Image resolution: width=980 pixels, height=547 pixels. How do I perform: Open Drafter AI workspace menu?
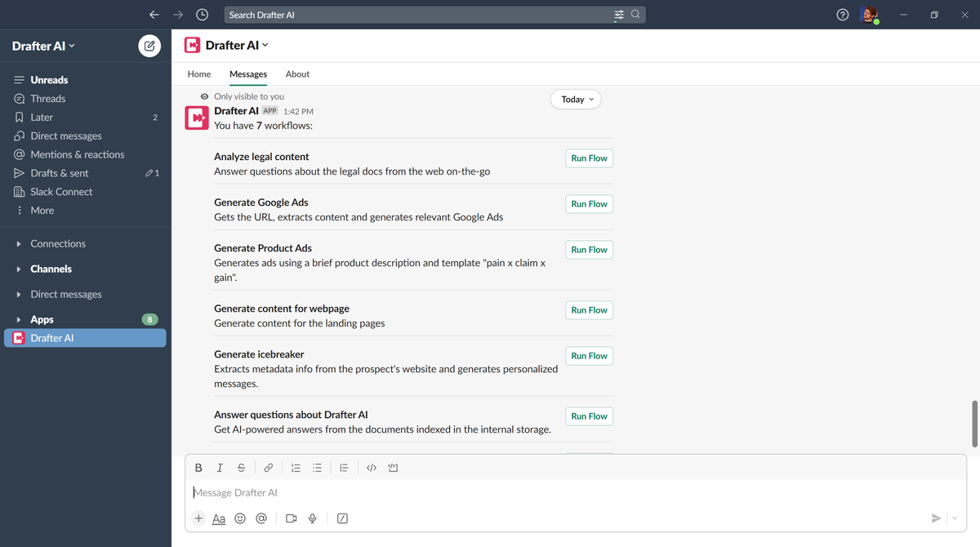point(43,46)
